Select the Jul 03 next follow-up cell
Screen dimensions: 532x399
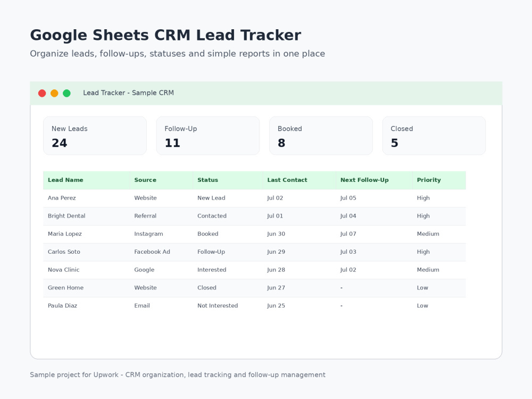point(374,252)
